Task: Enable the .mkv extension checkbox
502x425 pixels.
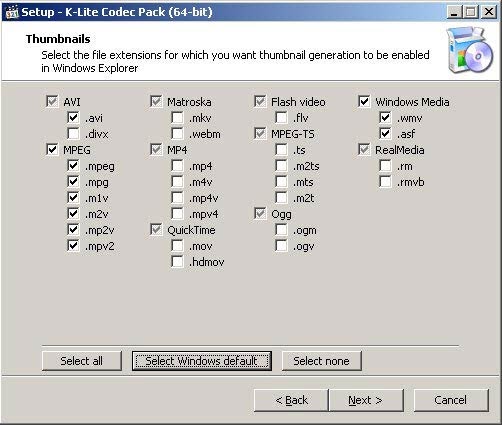Action: 177,117
